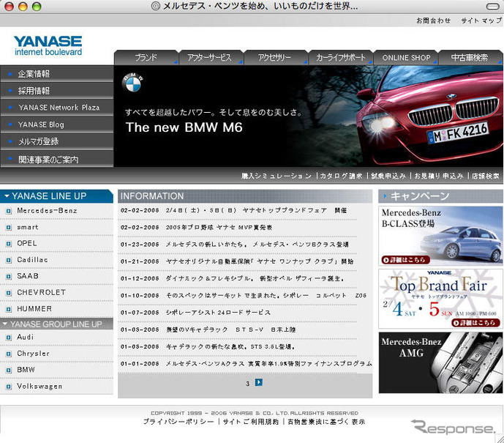This screenshot has width=504, height=443.
Task: Click the square icon beside Audi
Action: (9, 338)
